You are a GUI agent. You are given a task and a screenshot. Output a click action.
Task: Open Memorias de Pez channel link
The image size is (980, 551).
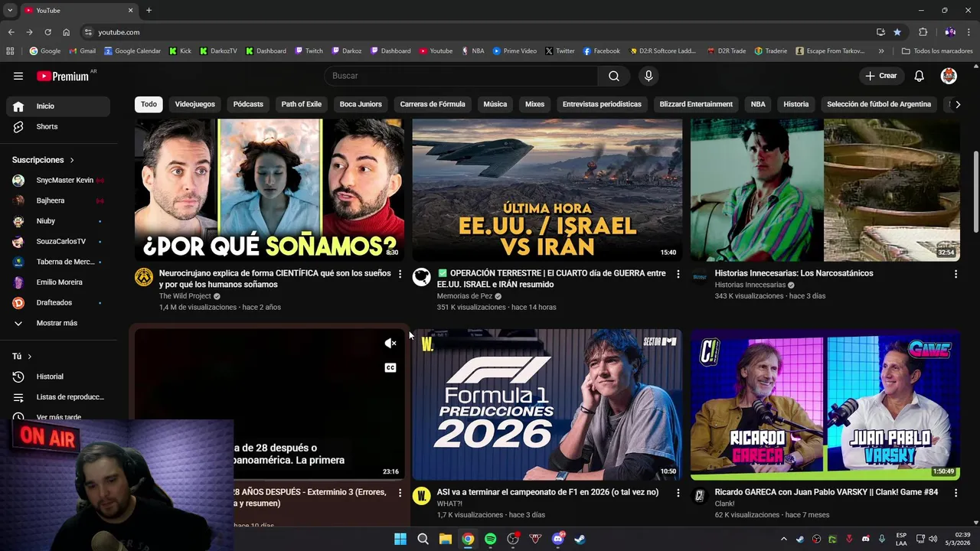coord(464,296)
